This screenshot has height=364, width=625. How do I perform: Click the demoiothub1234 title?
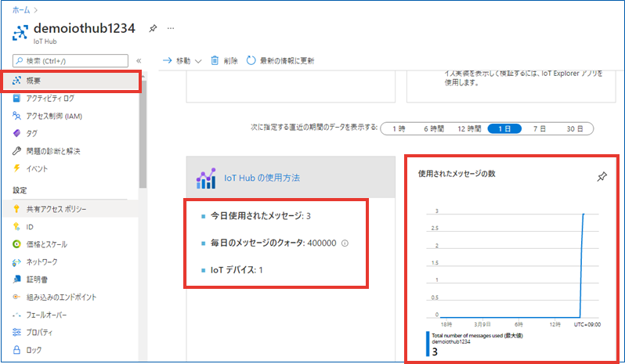pyautogui.click(x=85, y=28)
